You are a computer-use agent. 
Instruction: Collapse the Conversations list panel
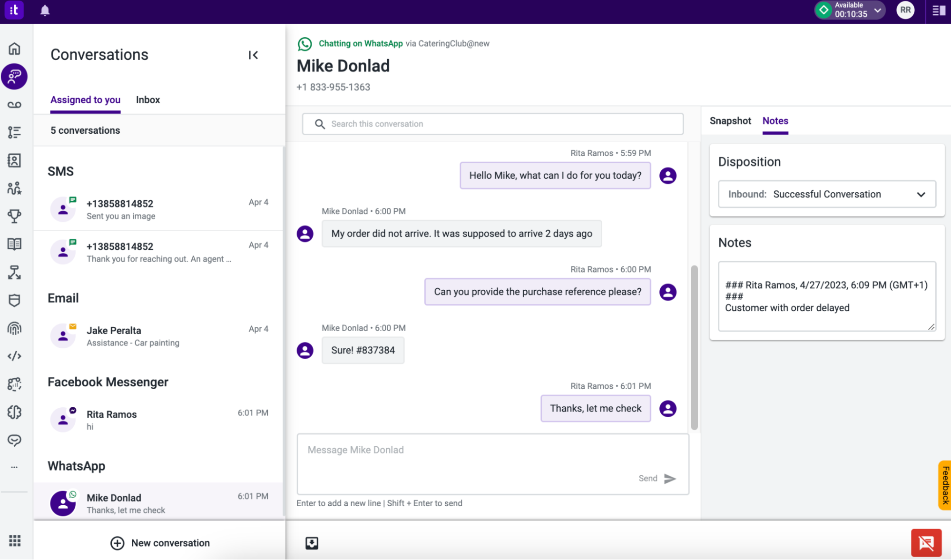tap(254, 55)
